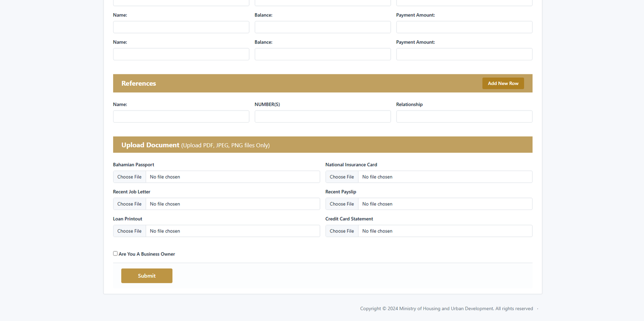Click the last row's Balance field
The height and width of the screenshot is (321, 644).
322,54
